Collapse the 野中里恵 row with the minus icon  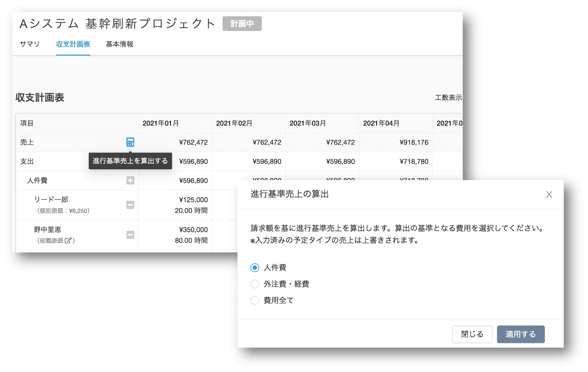(130, 235)
